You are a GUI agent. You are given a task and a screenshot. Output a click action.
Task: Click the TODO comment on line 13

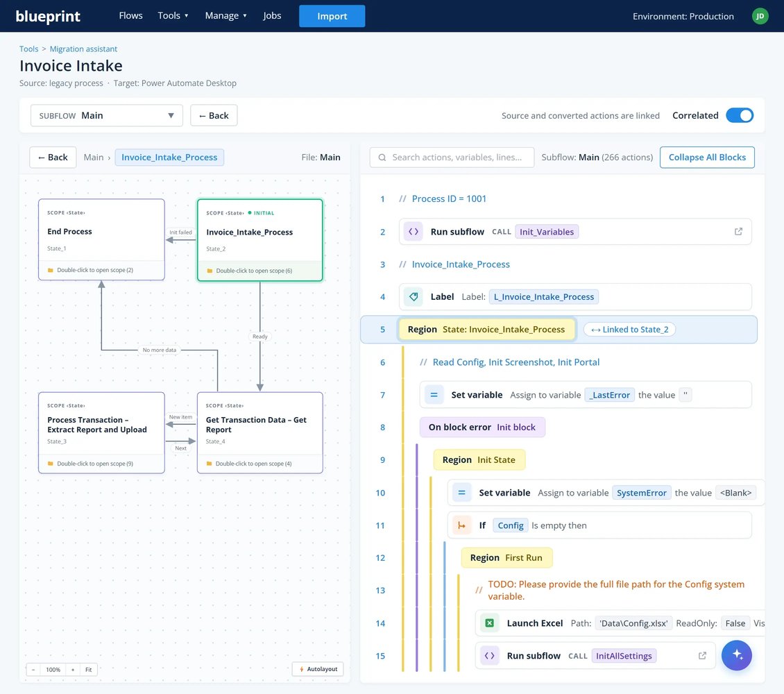coord(616,590)
